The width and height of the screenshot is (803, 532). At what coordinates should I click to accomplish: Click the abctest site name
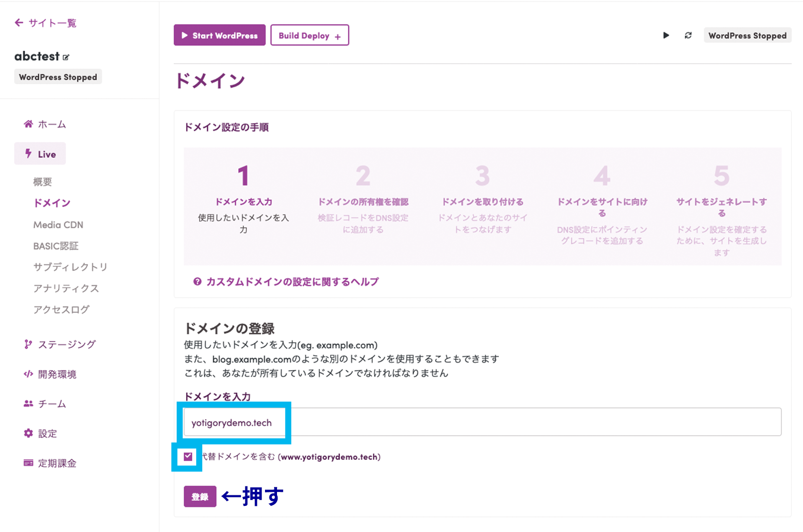click(x=37, y=56)
